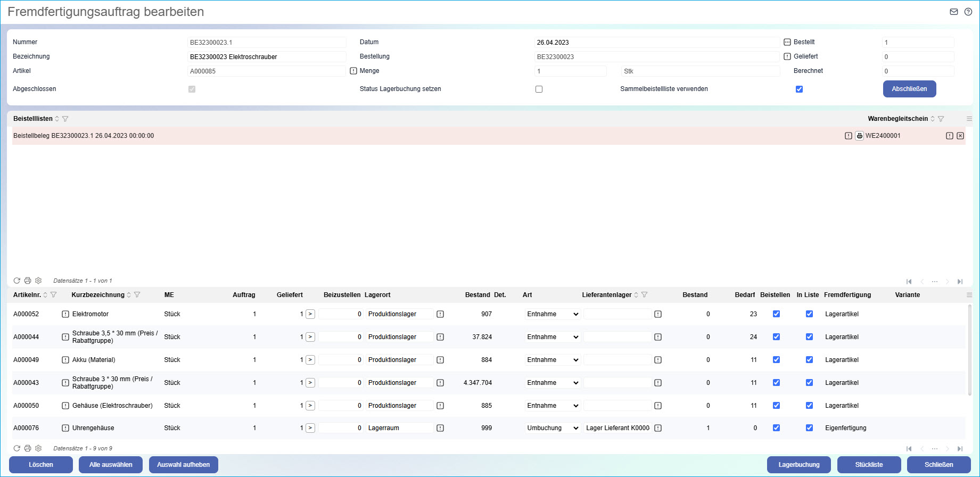Click the Löschen button
Screen dimensions: 980x477
(41, 465)
